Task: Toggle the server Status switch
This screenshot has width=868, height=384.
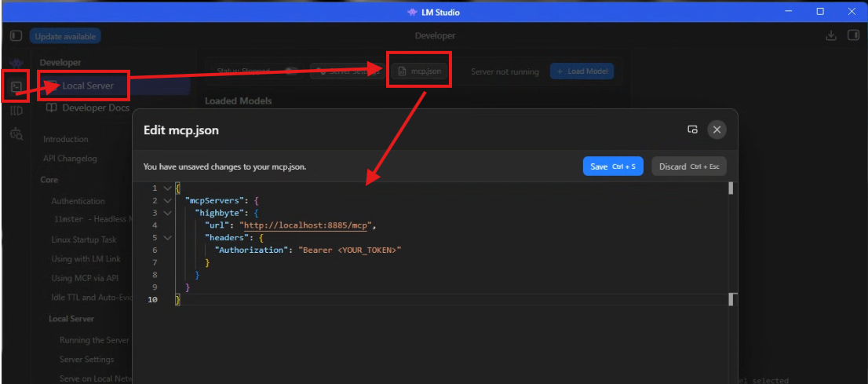Action: (x=291, y=71)
